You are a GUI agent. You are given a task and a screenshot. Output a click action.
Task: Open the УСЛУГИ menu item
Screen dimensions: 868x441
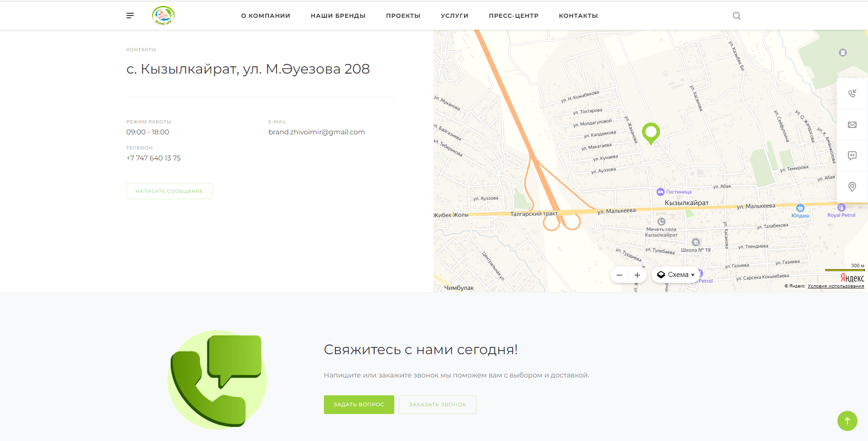click(455, 16)
